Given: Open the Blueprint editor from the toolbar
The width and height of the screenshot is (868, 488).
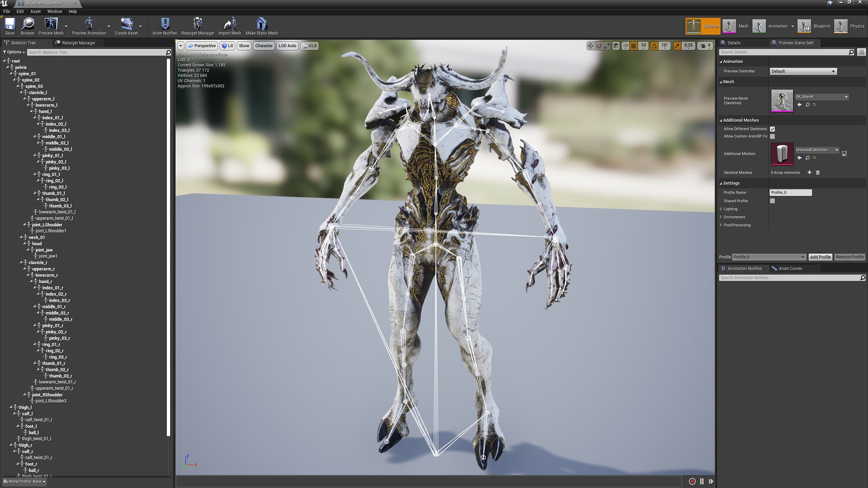Looking at the screenshot, I should pos(805,26).
